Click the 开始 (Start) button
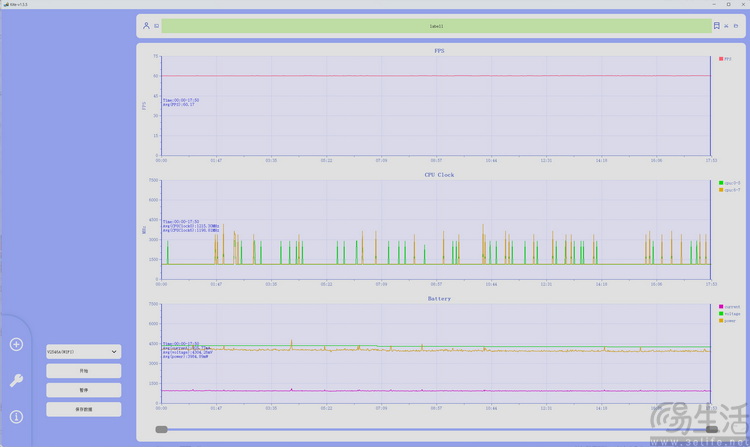750x447 pixels. tap(83, 371)
